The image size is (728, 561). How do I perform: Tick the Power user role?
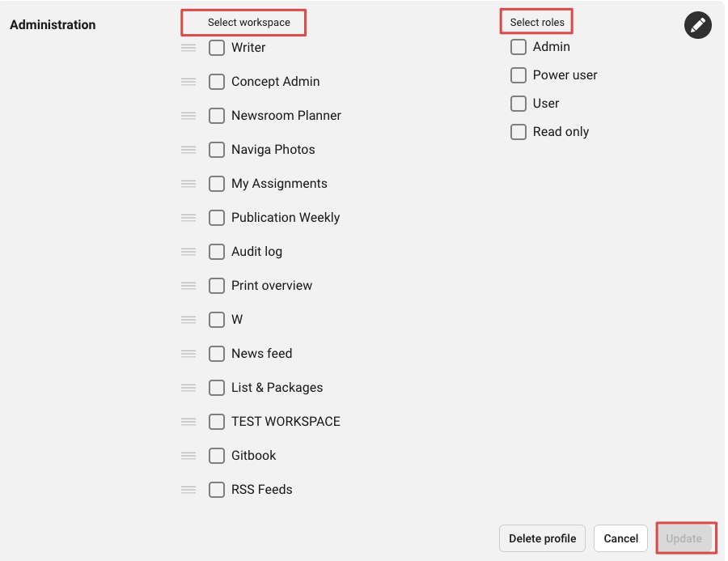(518, 75)
